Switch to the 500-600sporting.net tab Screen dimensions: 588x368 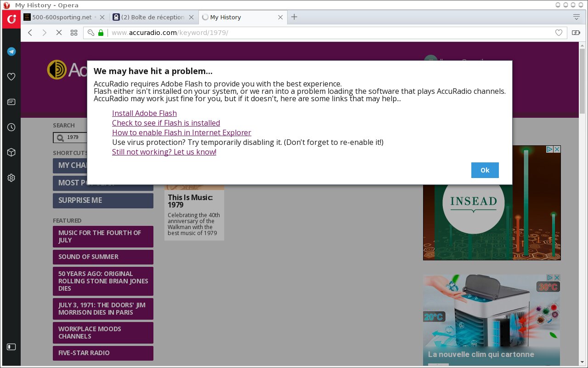[64, 17]
